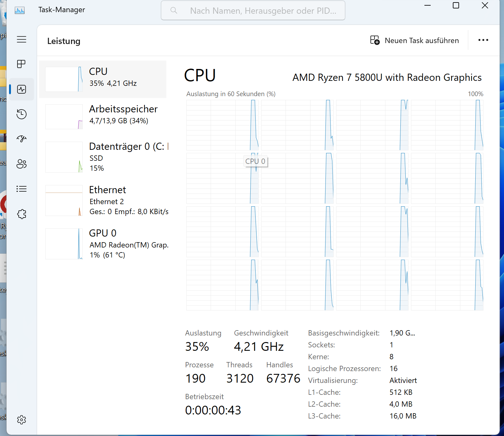Click the 35% Auslastung value
504x436 pixels.
point(197,347)
